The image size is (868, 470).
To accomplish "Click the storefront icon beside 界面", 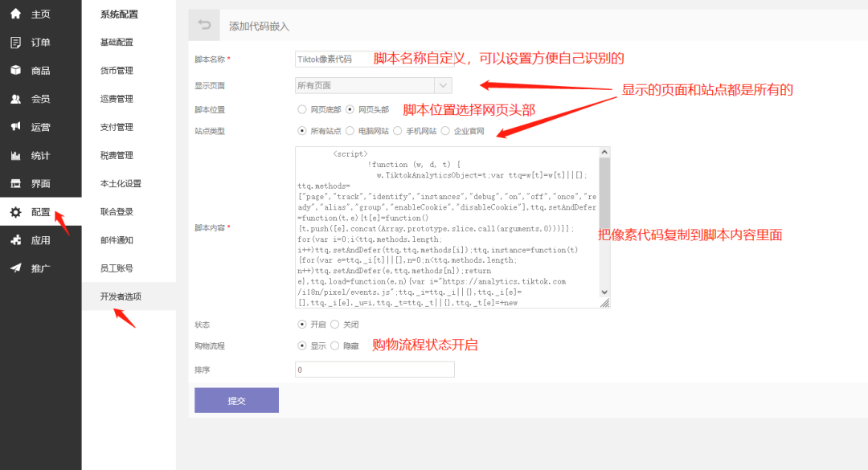I will [x=15, y=183].
